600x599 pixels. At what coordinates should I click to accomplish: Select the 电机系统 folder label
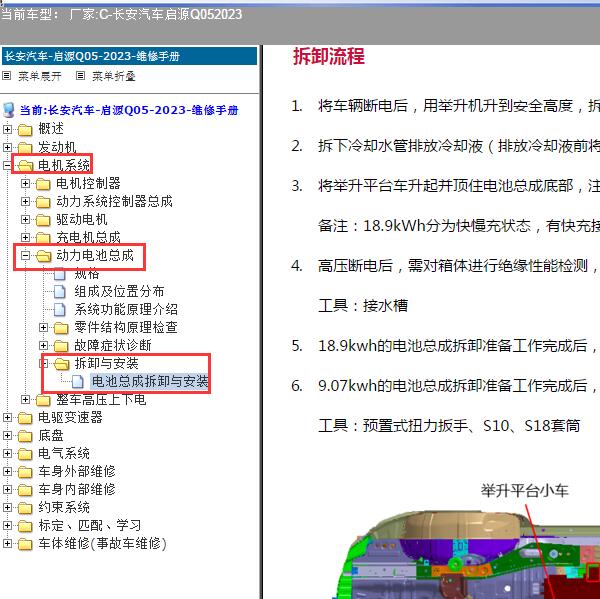click(64, 165)
